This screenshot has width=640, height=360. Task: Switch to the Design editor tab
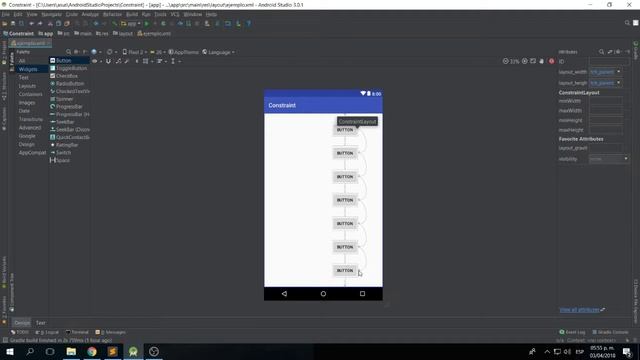22,323
